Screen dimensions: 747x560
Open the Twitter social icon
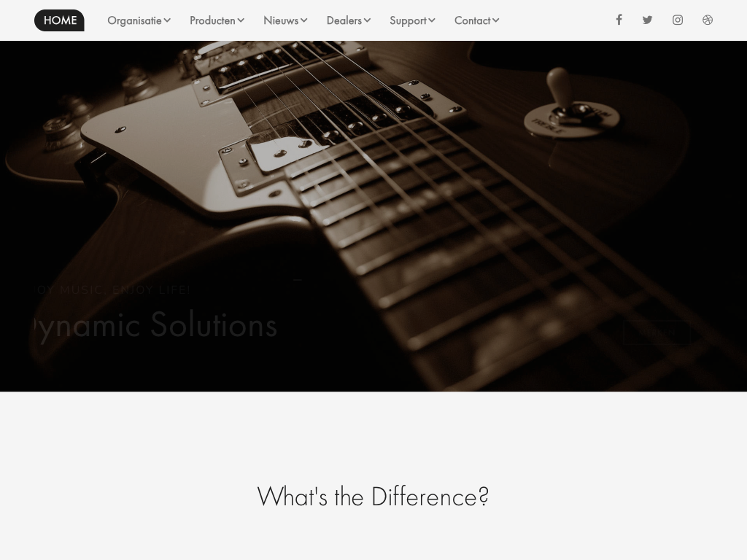point(647,20)
